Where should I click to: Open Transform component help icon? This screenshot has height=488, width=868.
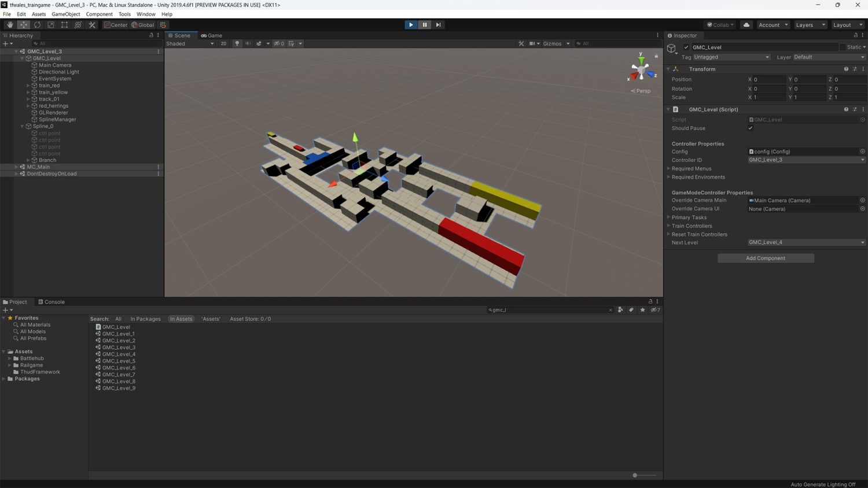846,69
